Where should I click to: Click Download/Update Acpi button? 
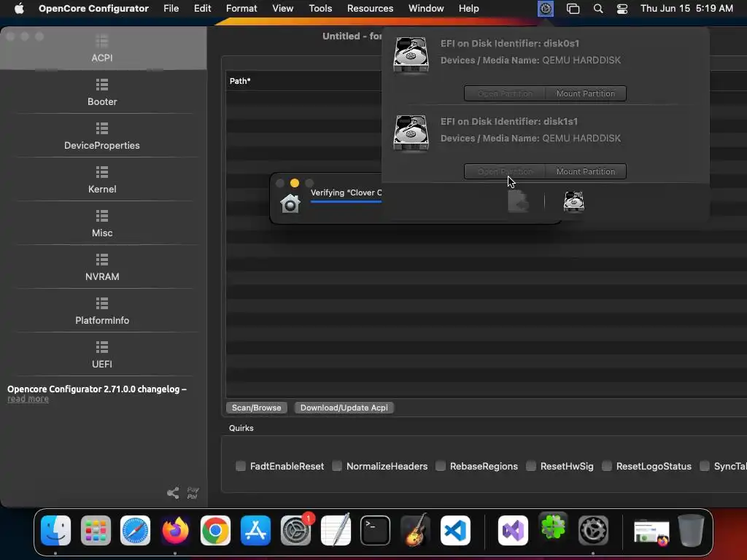click(x=344, y=408)
